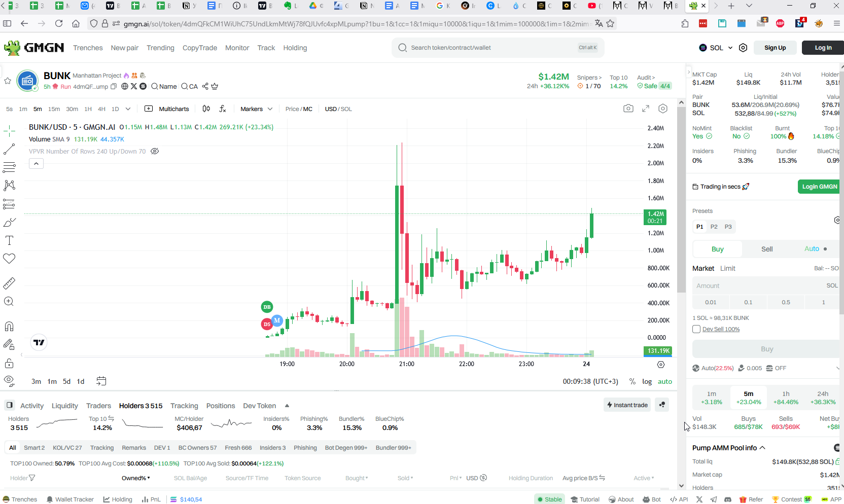Open a new browser tab
The height and width of the screenshot is (504, 844).
731,6
